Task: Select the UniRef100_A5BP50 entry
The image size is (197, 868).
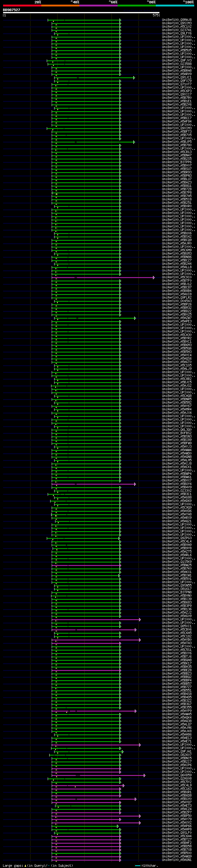Action: [177, 816]
